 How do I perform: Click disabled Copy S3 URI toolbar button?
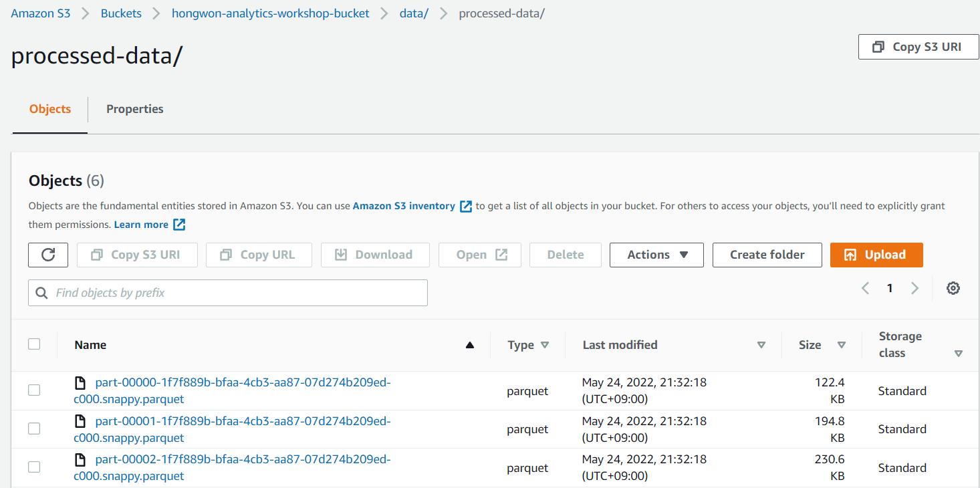tap(137, 255)
